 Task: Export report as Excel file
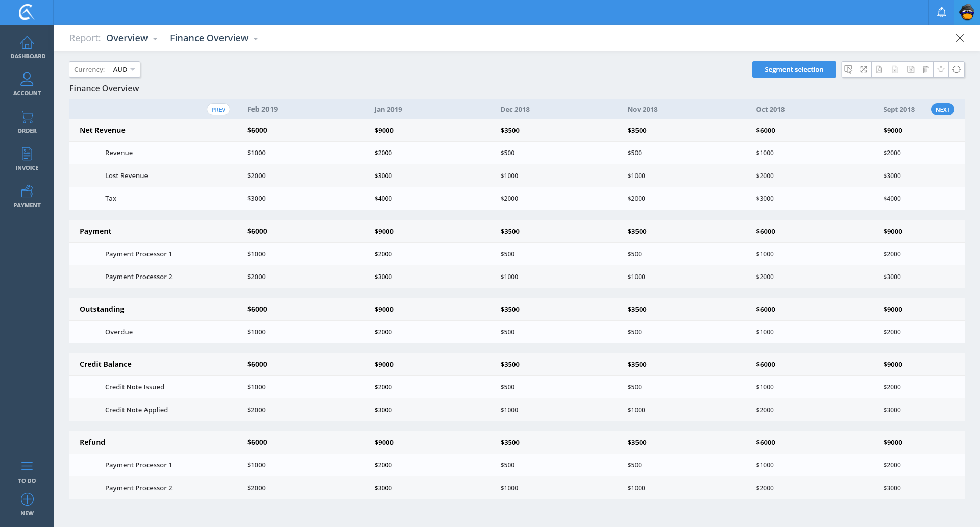point(895,69)
